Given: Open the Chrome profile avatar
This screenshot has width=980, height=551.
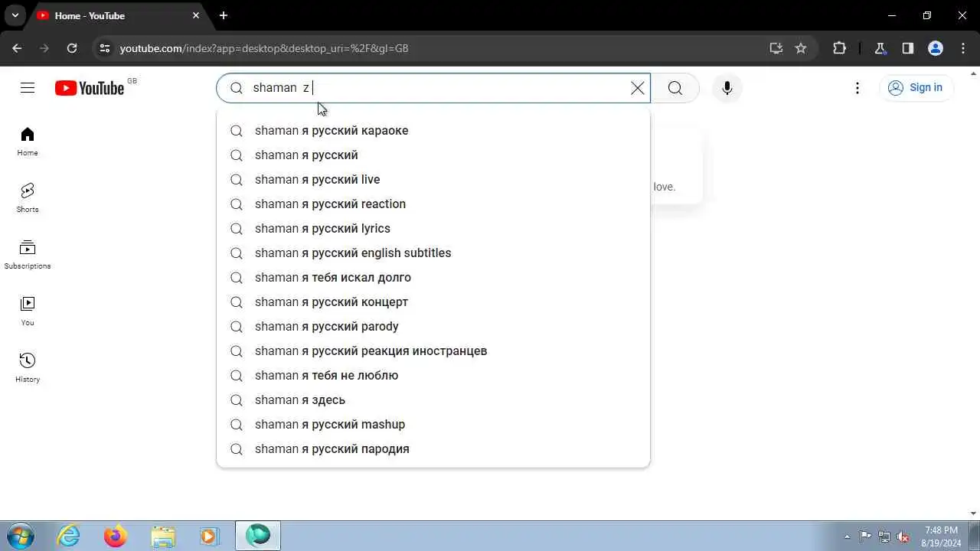Looking at the screenshot, I should [x=935, y=48].
